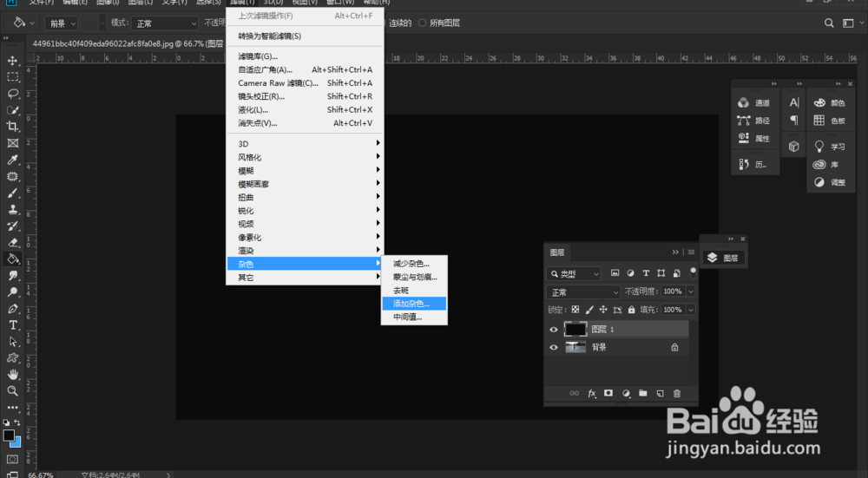Add a layer mask

[608, 393]
